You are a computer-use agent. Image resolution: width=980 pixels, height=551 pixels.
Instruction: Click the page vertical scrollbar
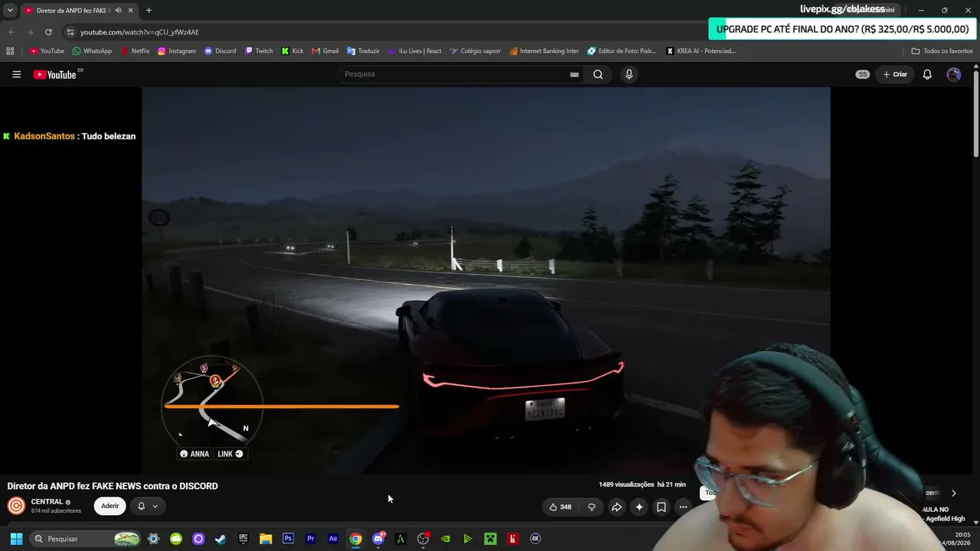point(976,113)
